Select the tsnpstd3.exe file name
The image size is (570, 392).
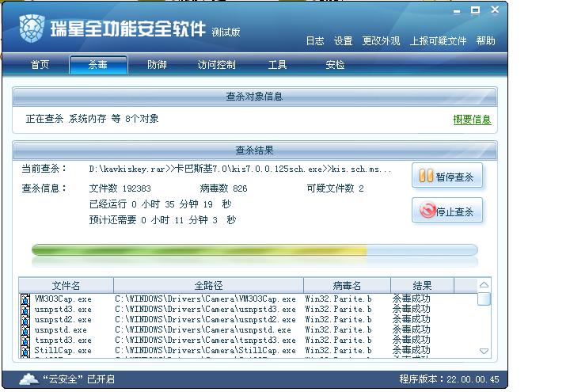tap(63, 341)
